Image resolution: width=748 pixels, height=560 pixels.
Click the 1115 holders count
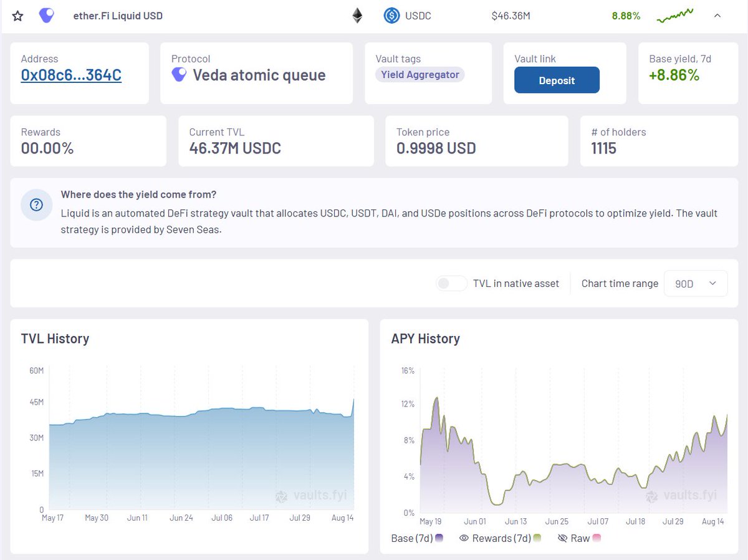[x=604, y=148]
